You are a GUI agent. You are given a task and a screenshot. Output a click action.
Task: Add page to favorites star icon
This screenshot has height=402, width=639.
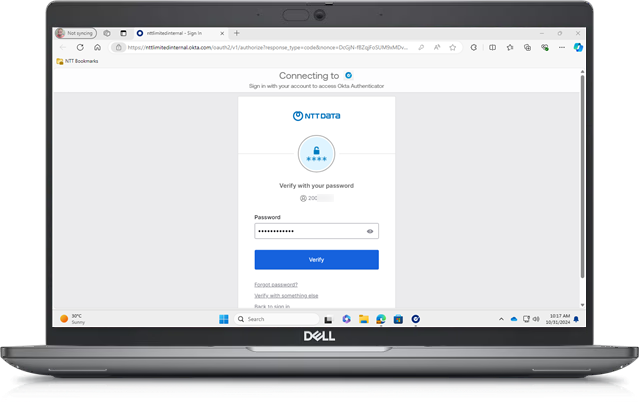(453, 47)
